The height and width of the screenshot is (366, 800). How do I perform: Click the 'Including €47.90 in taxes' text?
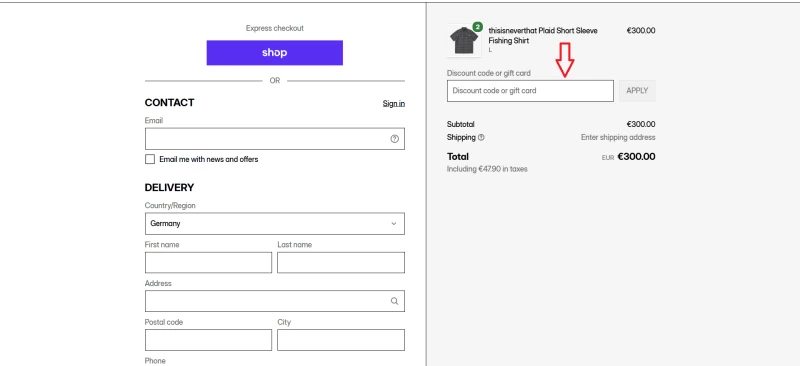coord(487,169)
